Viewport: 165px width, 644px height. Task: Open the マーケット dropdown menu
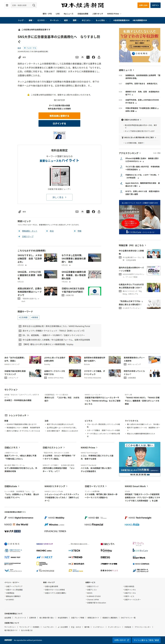coord(55,20)
